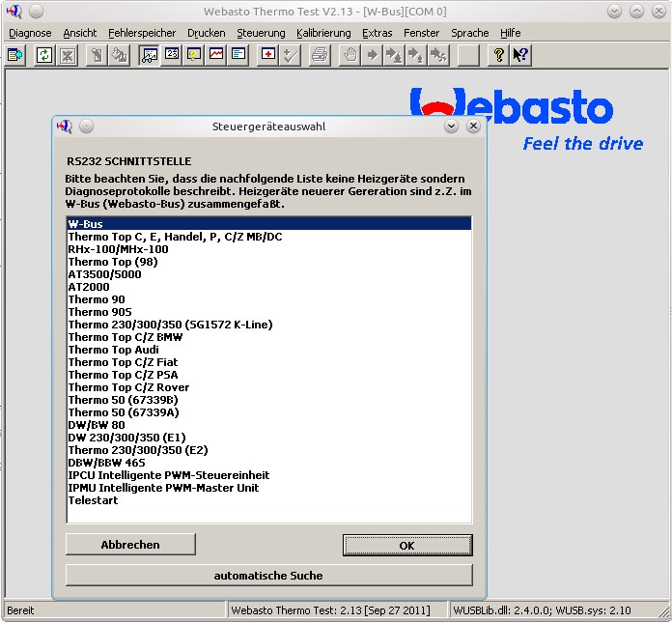Open the Hilfe menu
This screenshot has height=623, width=672.
pos(511,33)
